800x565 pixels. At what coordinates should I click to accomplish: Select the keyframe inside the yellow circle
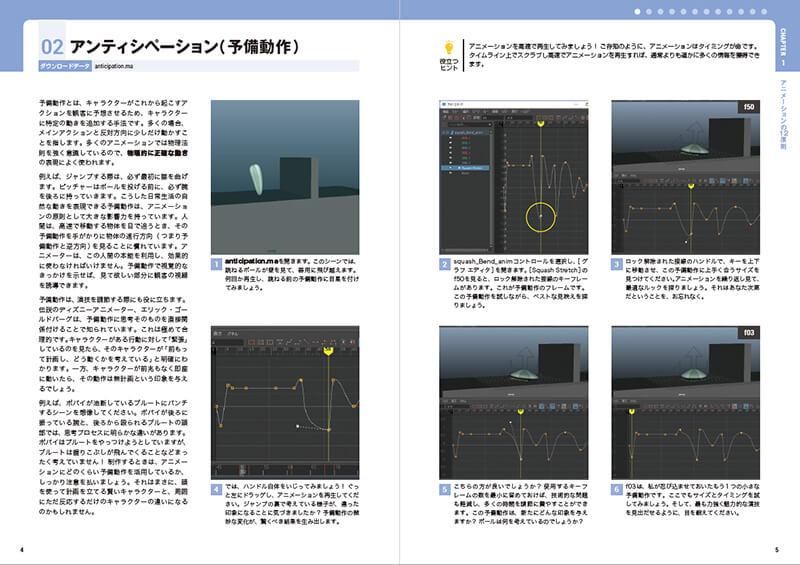[541, 216]
